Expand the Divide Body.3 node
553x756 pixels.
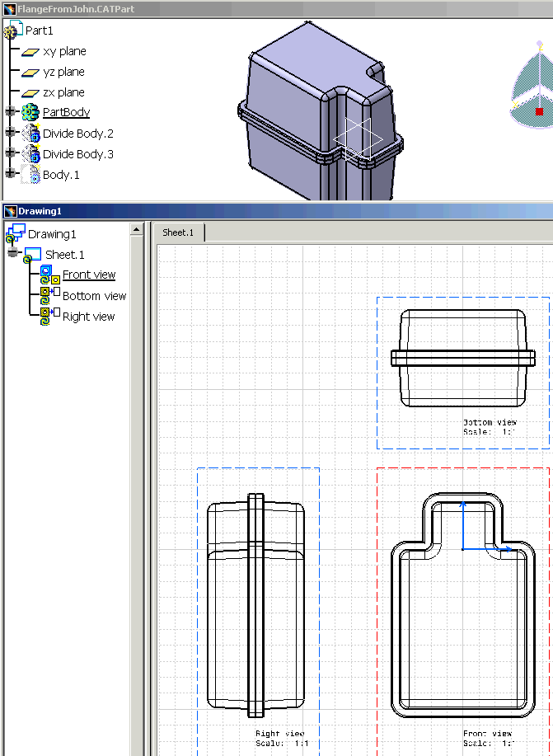coord(10,154)
